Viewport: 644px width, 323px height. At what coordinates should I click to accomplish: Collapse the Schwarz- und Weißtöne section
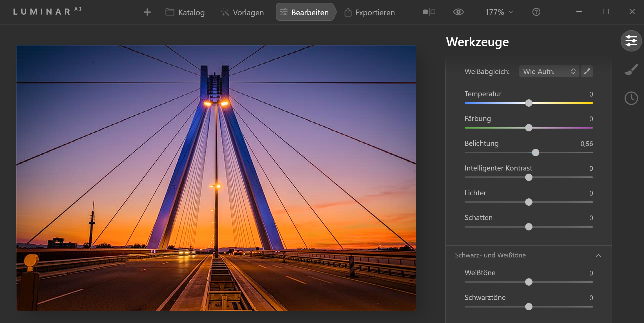(x=598, y=255)
